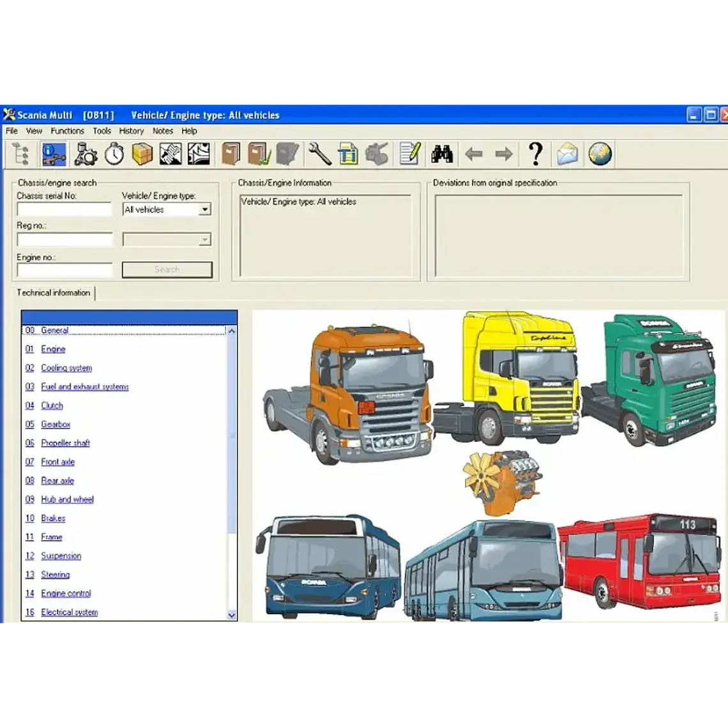Open the Notes menu
The height and width of the screenshot is (728, 728).
click(x=162, y=131)
